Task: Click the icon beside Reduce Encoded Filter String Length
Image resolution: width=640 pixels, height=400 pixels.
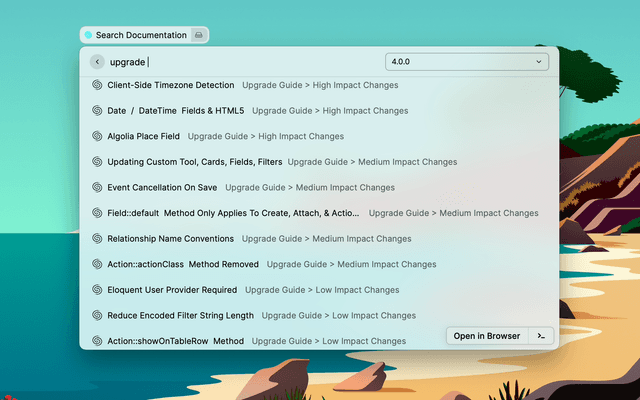Action: click(97, 315)
